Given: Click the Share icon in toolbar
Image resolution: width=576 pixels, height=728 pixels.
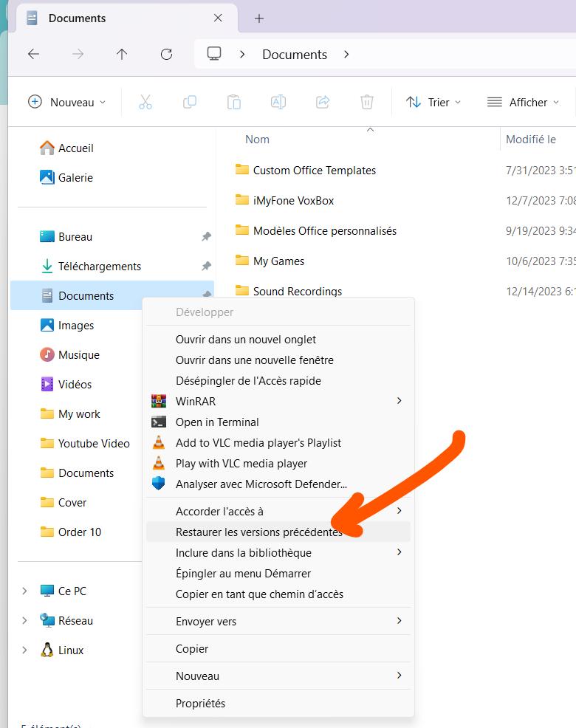Looking at the screenshot, I should pyautogui.click(x=323, y=102).
